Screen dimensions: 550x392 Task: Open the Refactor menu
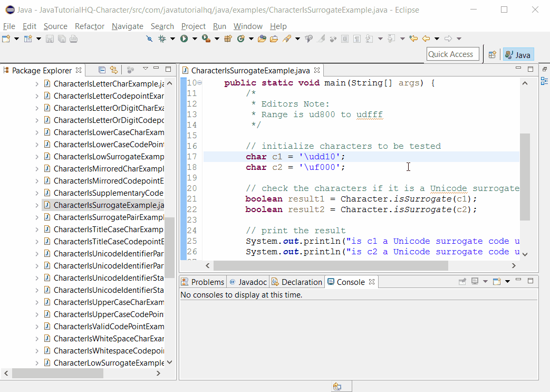pyautogui.click(x=89, y=26)
